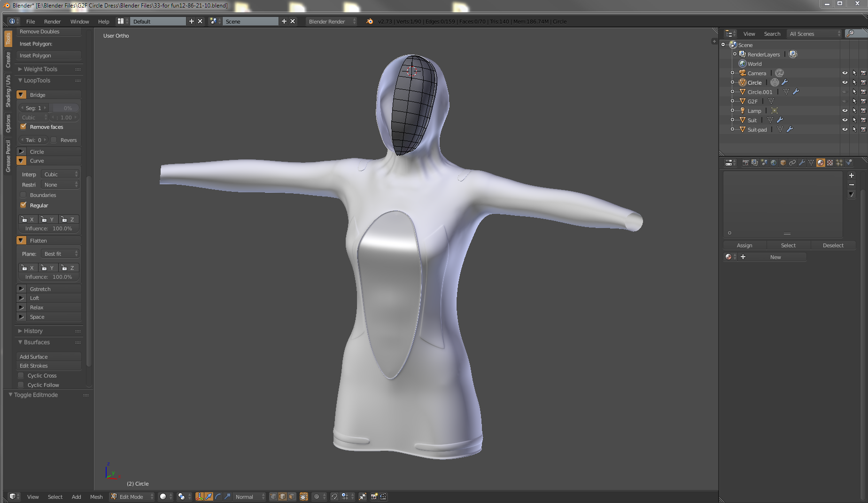Image resolution: width=868 pixels, height=503 pixels.
Task: Click the OpenGL render image icon
Action: pos(374,496)
